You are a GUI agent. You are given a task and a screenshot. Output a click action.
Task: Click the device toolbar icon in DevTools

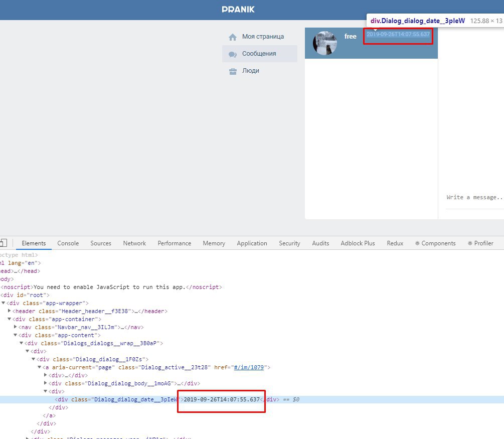(x=4, y=243)
